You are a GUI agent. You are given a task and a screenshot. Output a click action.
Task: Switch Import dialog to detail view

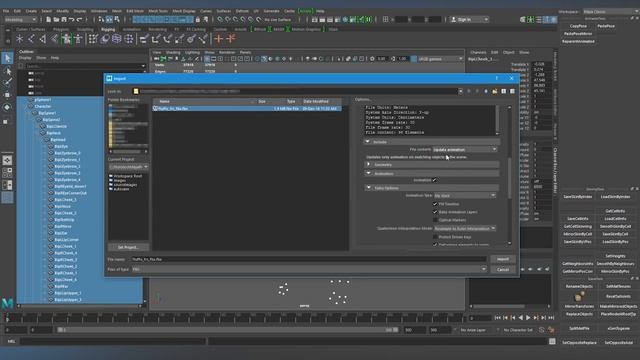tap(512, 91)
